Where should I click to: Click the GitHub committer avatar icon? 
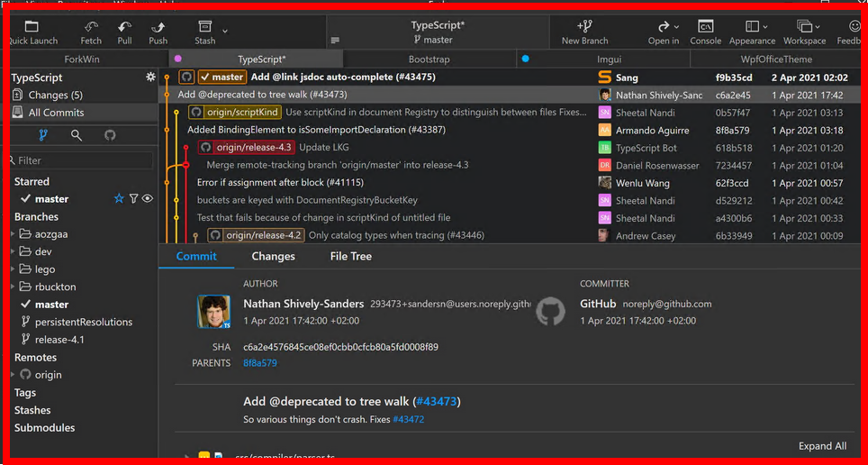tap(550, 312)
